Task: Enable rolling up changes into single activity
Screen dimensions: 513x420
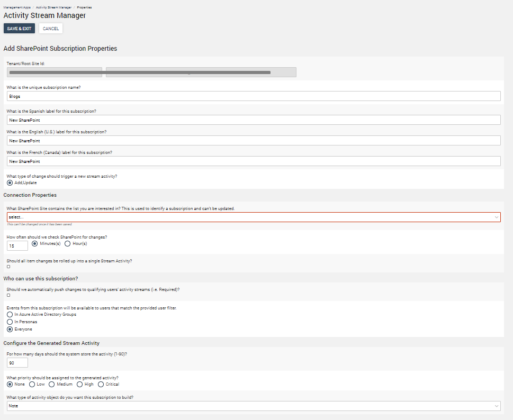Action: [8, 267]
